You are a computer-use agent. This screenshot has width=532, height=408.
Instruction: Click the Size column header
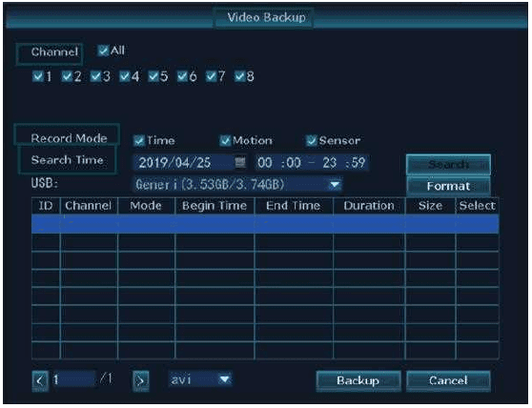coord(430,206)
